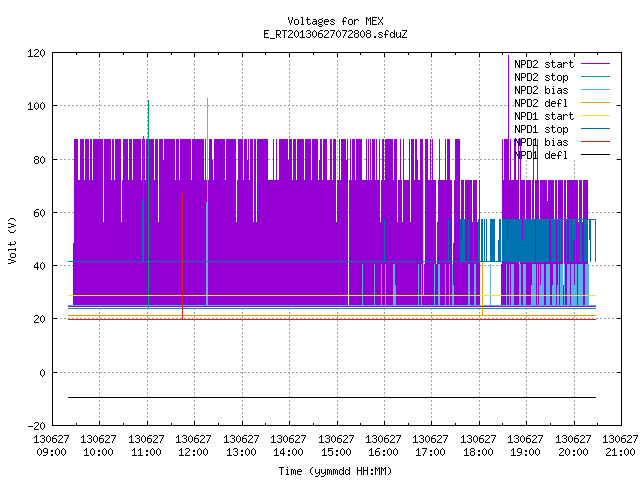Click the x-axis tick label 21:00
Viewport: 640px width, 480px height.
coord(620,452)
